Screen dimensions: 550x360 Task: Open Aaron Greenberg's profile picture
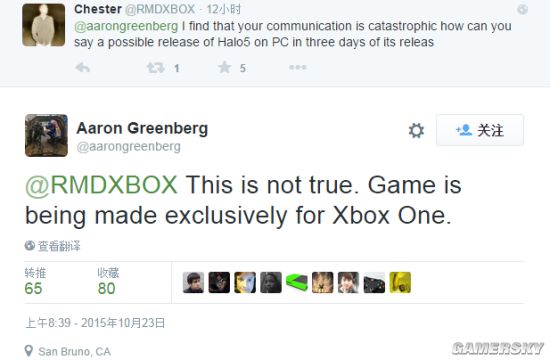[46, 135]
